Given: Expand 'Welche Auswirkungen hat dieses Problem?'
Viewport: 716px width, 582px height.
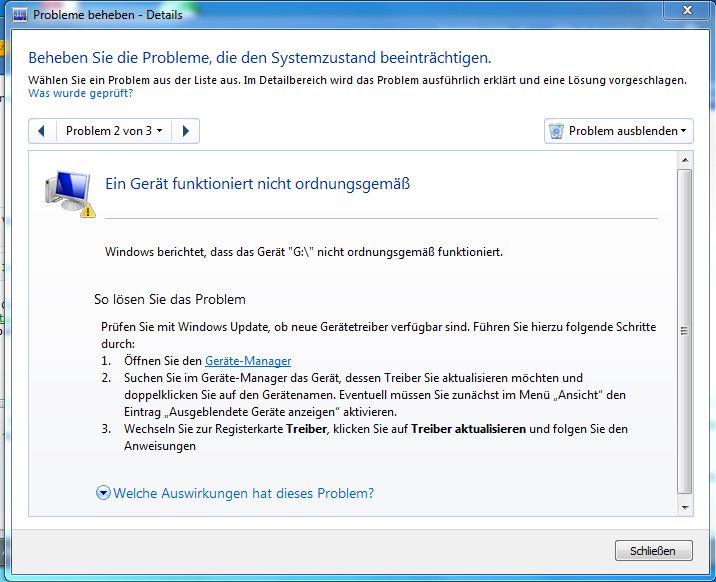Looking at the screenshot, I should pos(235,493).
